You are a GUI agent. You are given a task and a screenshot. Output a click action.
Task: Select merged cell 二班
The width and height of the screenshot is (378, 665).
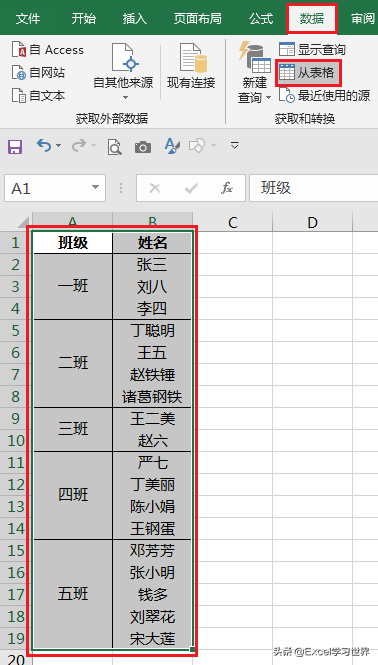click(73, 363)
